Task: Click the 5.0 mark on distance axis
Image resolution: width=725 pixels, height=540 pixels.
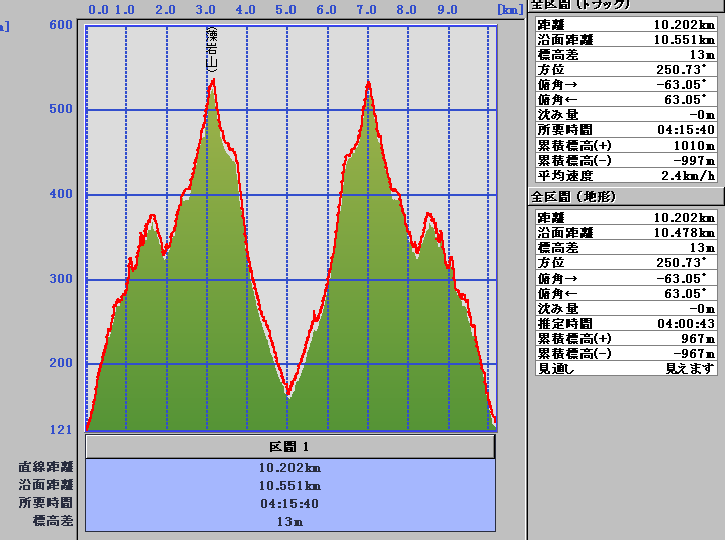Action: click(x=286, y=9)
